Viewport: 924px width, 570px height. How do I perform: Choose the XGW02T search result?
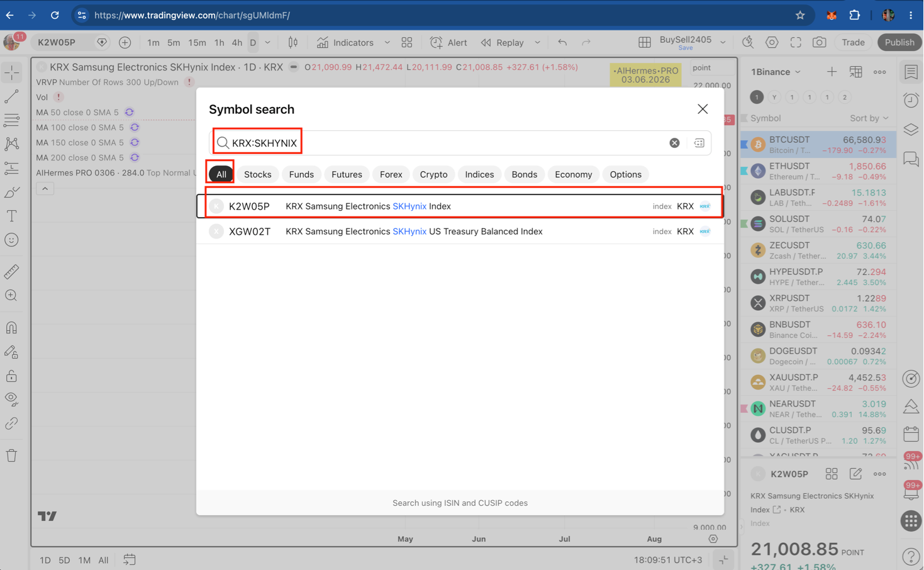click(x=460, y=231)
